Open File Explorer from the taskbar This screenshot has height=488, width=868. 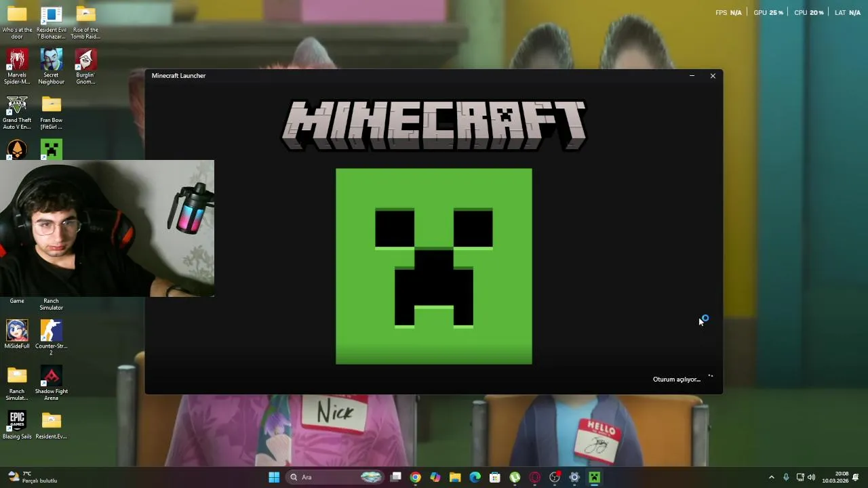pyautogui.click(x=455, y=477)
